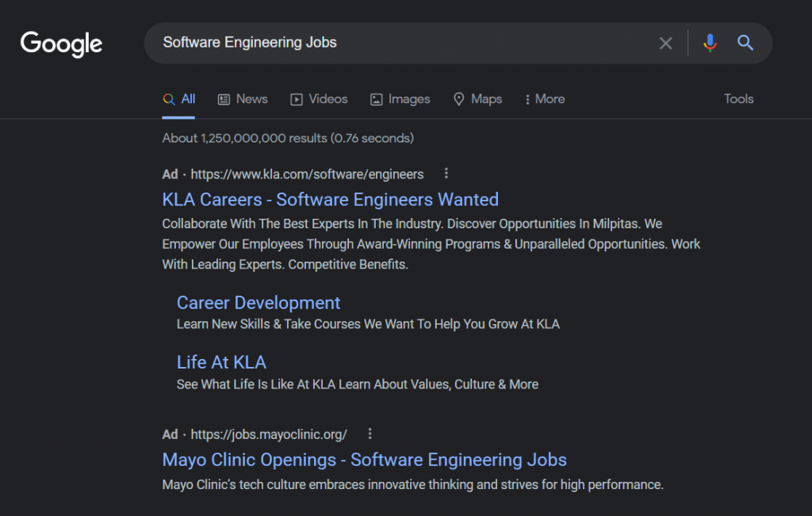The height and width of the screenshot is (516, 812).
Task: Submit search with magnifying glass icon
Action: click(745, 43)
